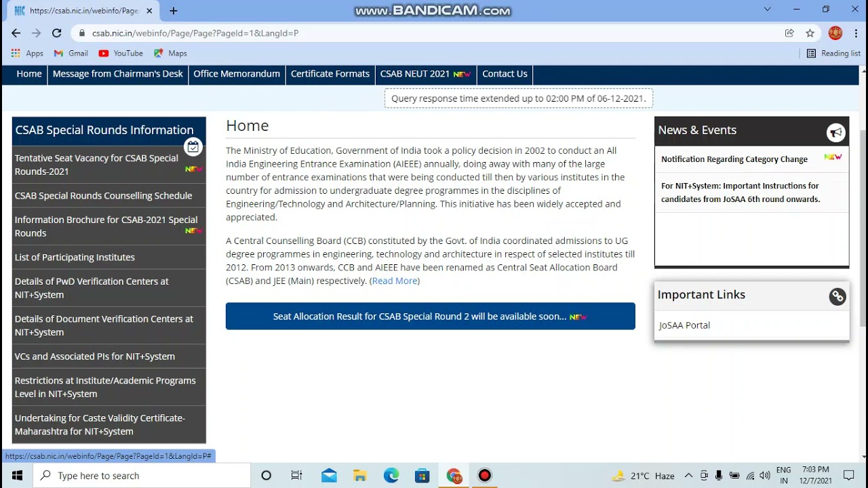868x488 pixels.
Task: Go back with the browser back arrow
Action: (16, 33)
